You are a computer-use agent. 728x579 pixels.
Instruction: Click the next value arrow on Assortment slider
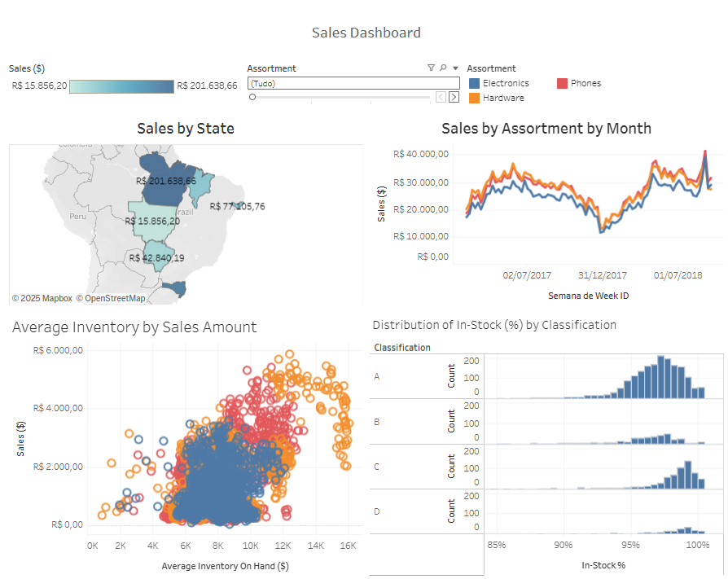[454, 97]
